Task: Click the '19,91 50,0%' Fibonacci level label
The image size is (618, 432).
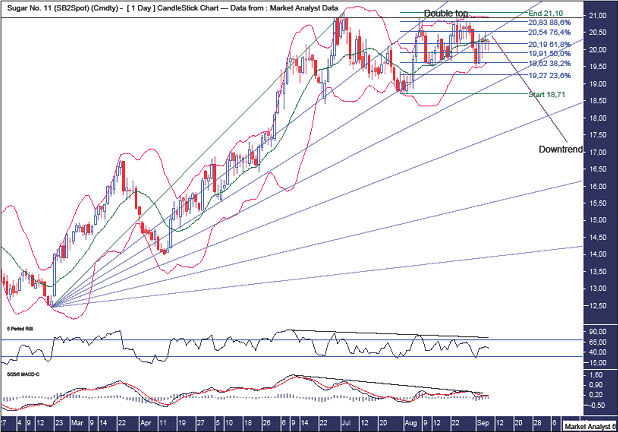Action: [x=549, y=53]
